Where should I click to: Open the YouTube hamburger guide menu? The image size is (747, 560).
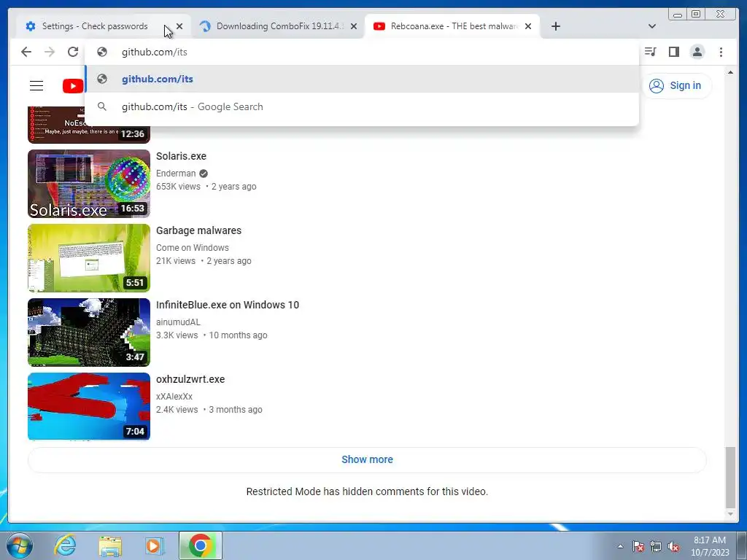(36, 86)
